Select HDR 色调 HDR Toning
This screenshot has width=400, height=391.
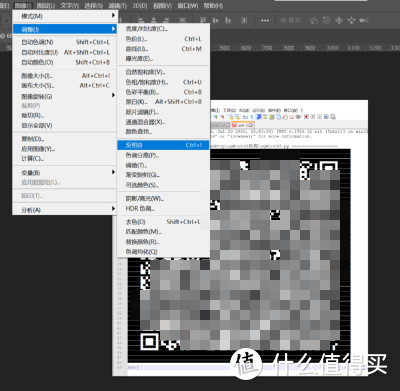[x=163, y=208]
